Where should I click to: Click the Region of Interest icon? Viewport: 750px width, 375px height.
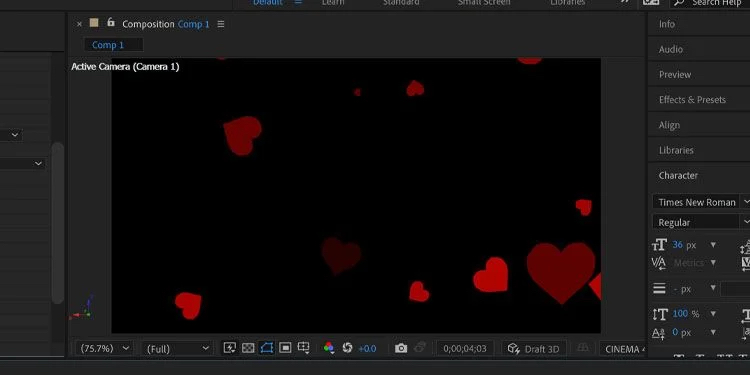(285, 348)
